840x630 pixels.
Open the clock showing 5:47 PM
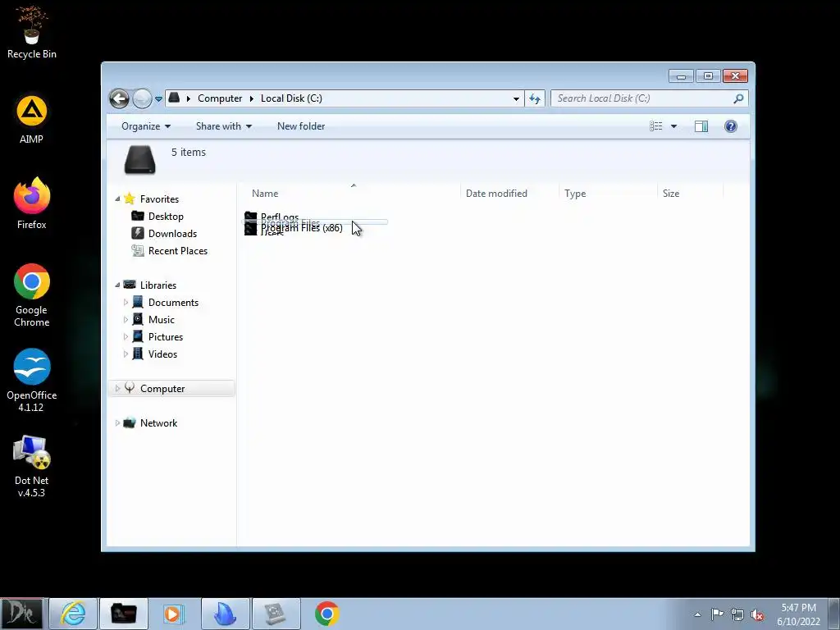click(x=799, y=614)
